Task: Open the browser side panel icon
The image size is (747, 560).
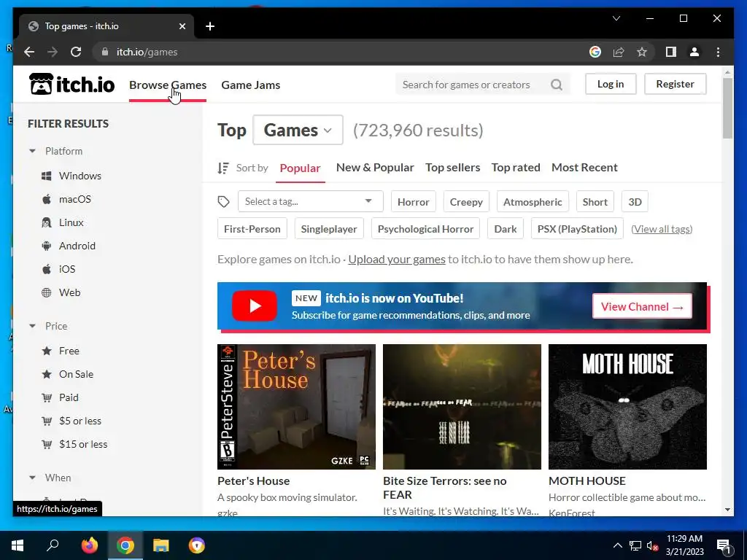Action: pos(671,52)
